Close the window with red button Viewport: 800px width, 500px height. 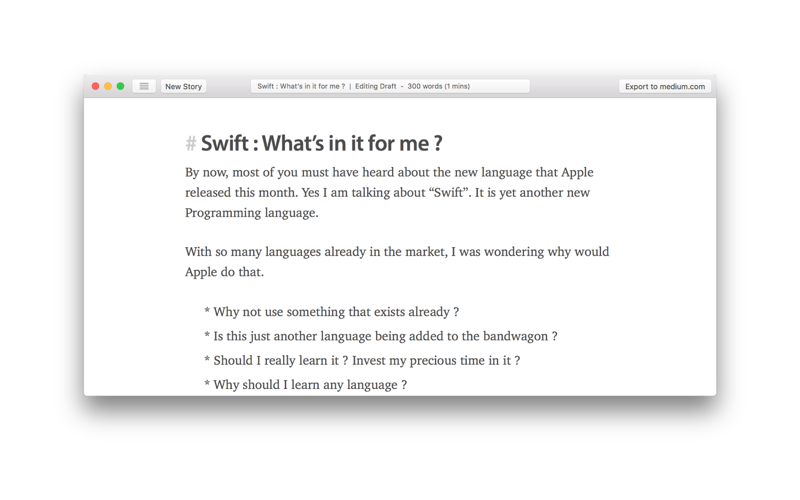pyautogui.click(x=95, y=86)
